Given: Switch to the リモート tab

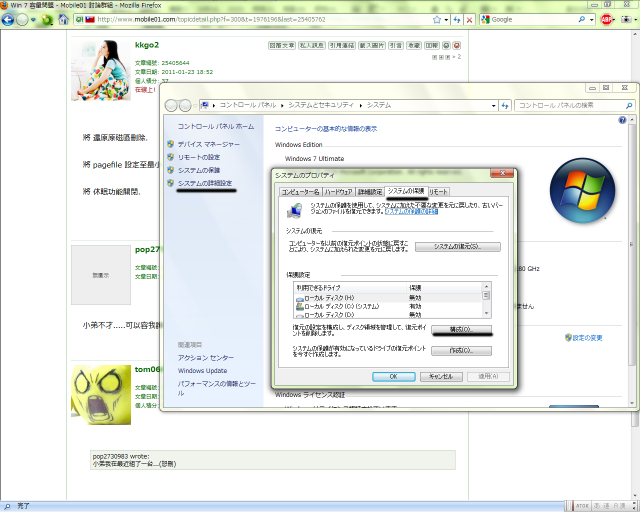Looking at the screenshot, I should 439,192.
